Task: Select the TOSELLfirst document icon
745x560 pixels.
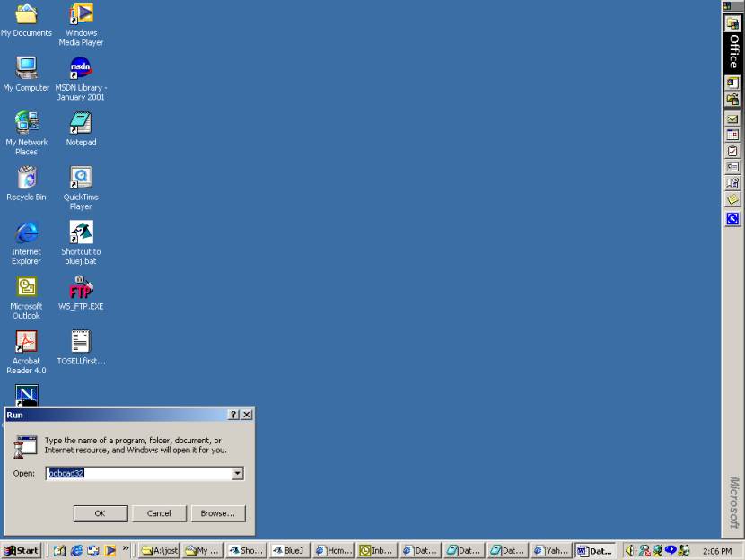Action: 81,347
